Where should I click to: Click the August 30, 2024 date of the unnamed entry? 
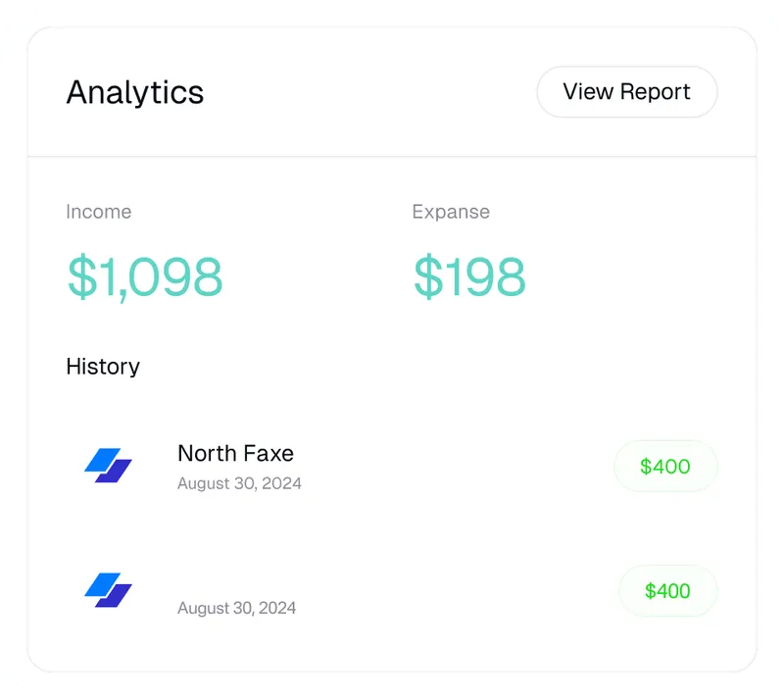tap(236, 608)
